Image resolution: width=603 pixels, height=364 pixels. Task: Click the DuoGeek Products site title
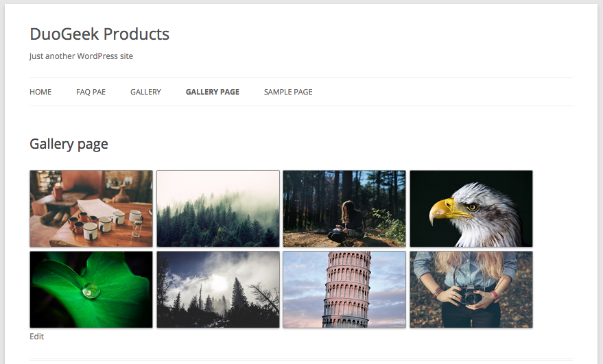(x=99, y=34)
